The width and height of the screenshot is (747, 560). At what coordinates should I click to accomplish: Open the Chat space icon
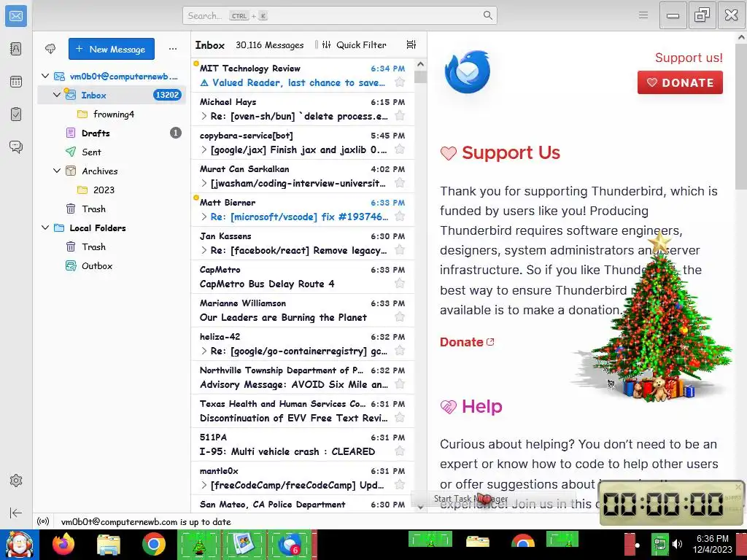click(x=16, y=147)
